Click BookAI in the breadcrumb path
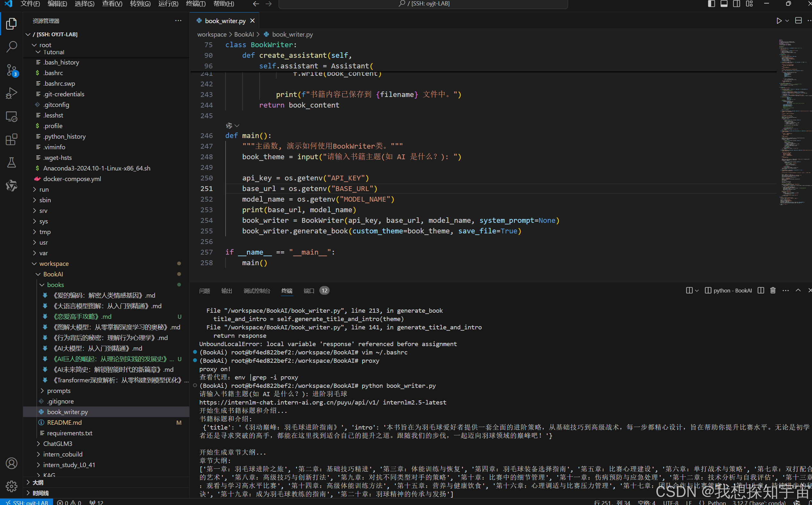 244,34
